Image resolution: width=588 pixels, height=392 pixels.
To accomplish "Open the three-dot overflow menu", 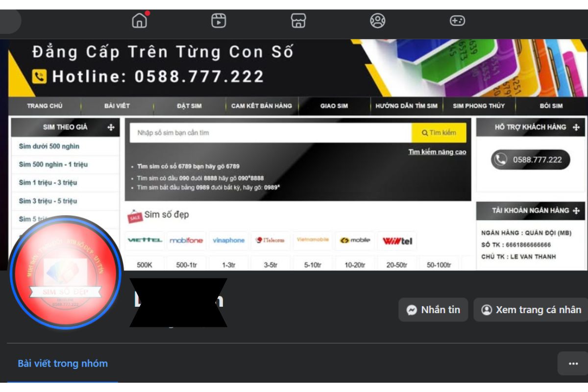I will (x=572, y=363).
